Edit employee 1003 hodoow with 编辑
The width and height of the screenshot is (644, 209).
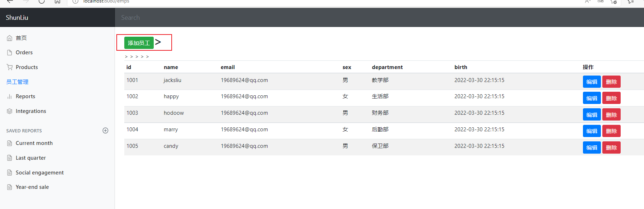592,115
